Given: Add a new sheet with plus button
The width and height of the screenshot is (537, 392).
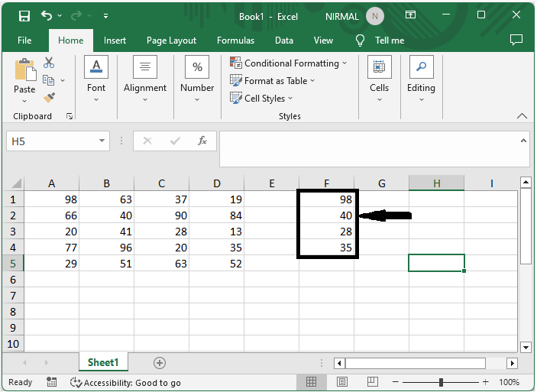Looking at the screenshot, I should click(160, 363).
